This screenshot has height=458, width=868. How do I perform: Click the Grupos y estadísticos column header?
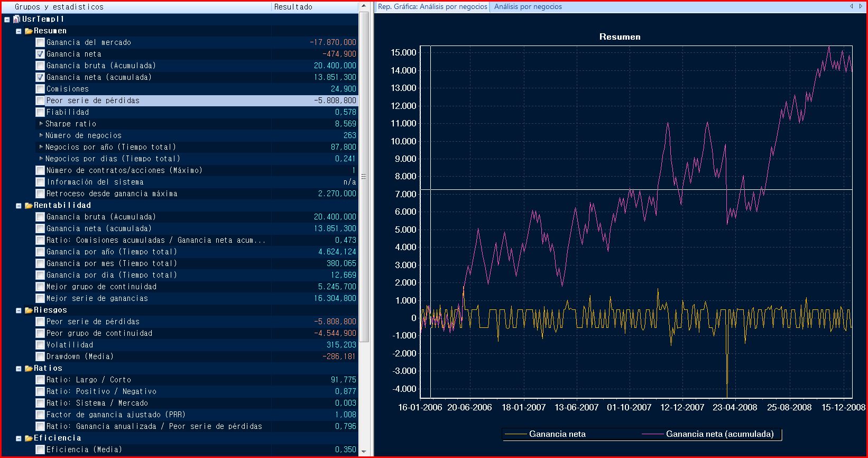[59, 7]
